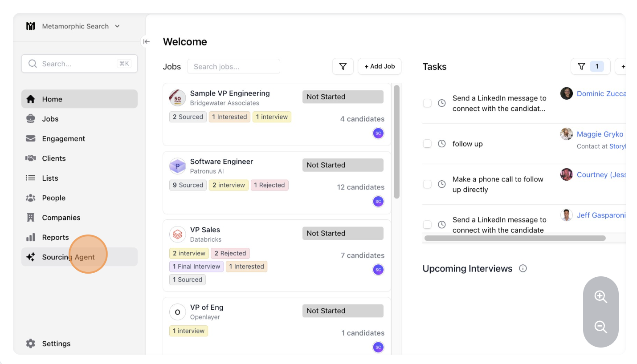The width and height of the screenshot is (637, 364).
Task: Click the SC avatar on Software Engineer card
Action: tap(378, 202)
